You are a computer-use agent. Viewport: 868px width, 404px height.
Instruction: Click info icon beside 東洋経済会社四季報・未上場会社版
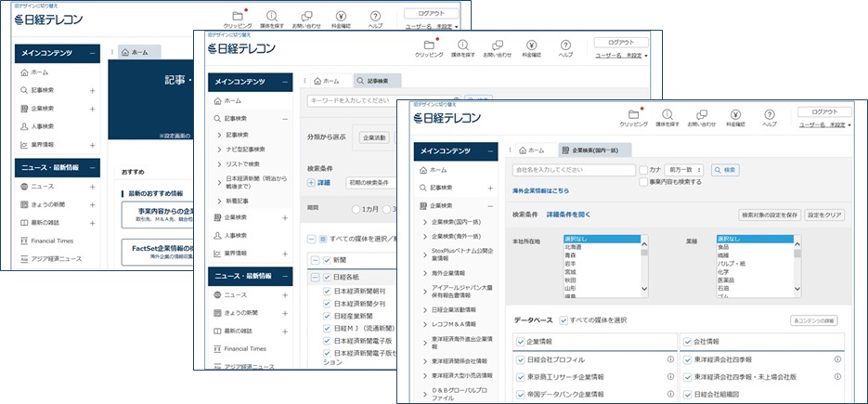point(837,376)
